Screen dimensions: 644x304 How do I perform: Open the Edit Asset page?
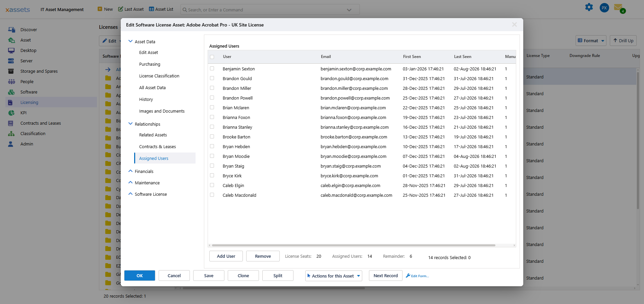click(149, 52)
